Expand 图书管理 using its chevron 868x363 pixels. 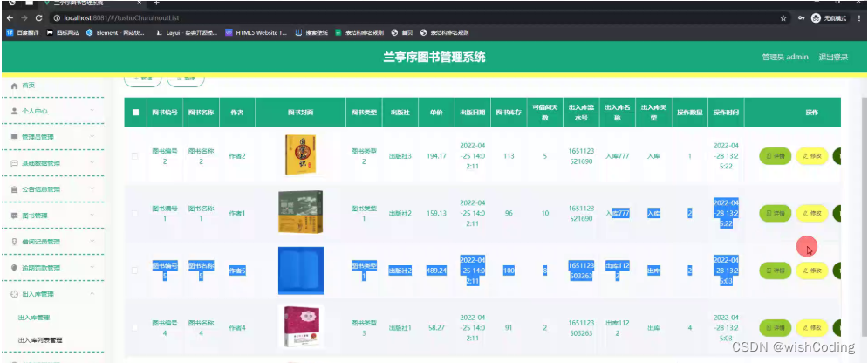click(92, 216)
